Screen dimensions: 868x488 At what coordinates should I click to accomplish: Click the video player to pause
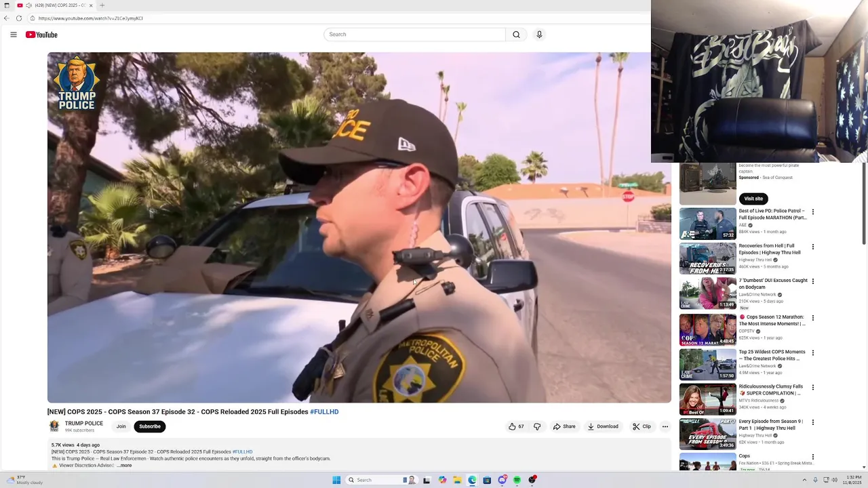pyautogui.click(x=359, y=227)
